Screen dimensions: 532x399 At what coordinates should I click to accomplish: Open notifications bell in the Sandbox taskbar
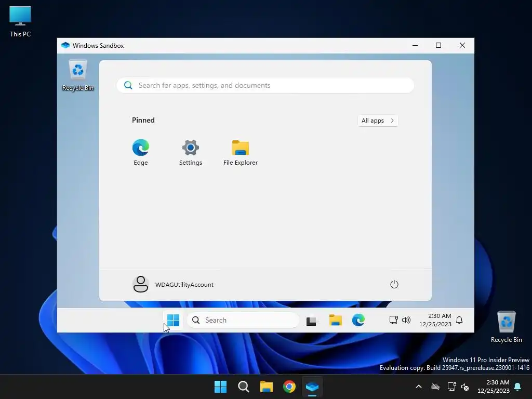[x=459, y=320]
